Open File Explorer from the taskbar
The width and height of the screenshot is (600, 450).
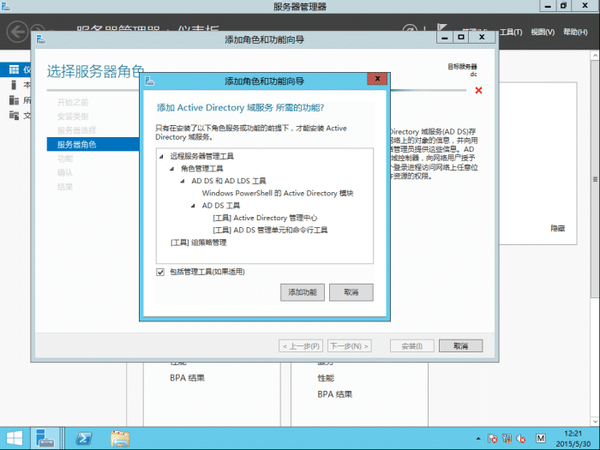(120, 439)
